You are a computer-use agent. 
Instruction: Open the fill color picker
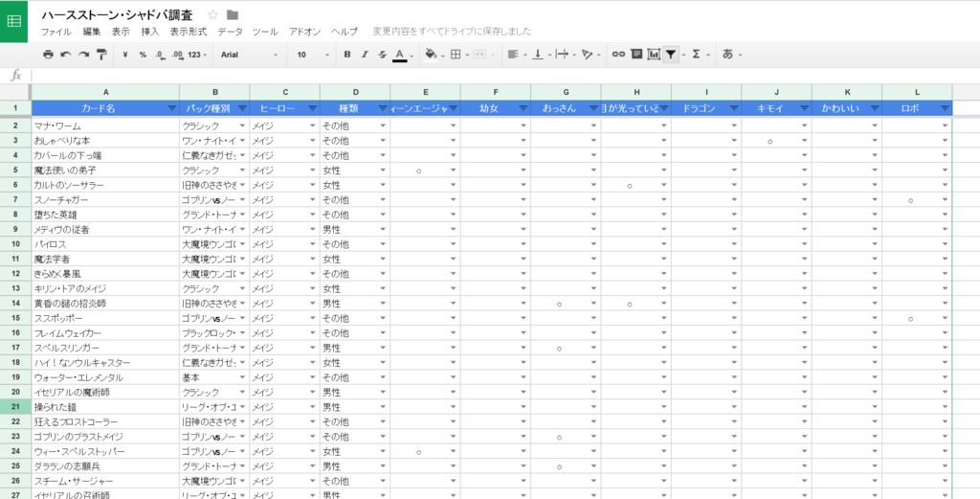click(x=434, y=55)
